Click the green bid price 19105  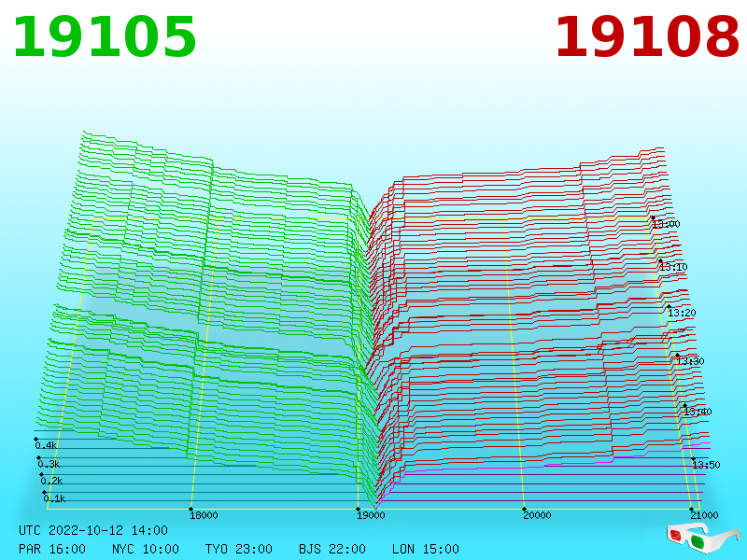[105, 37]
